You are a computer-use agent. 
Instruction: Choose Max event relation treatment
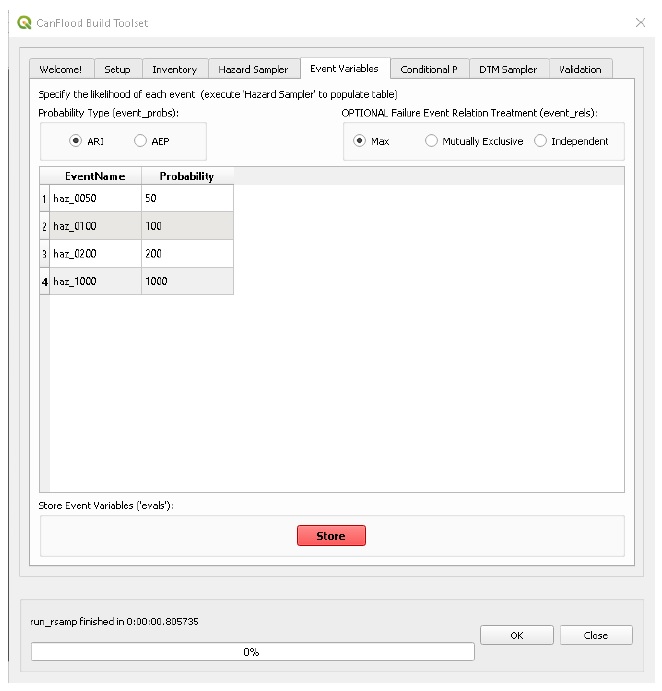pyautogui.click(x=371, y=141)
